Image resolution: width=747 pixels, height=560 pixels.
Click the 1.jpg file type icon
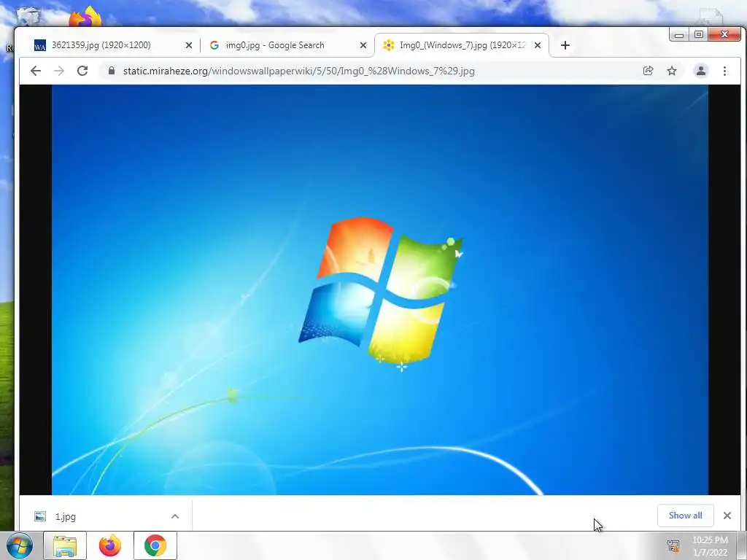point(40,517)
